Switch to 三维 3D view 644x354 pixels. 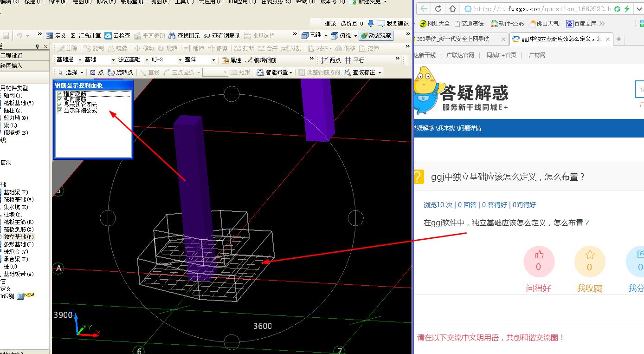[x=311, y=35]
